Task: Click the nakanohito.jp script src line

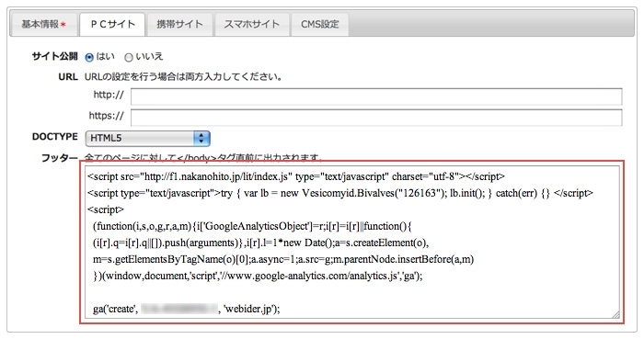Action: (x=295, y=176)
